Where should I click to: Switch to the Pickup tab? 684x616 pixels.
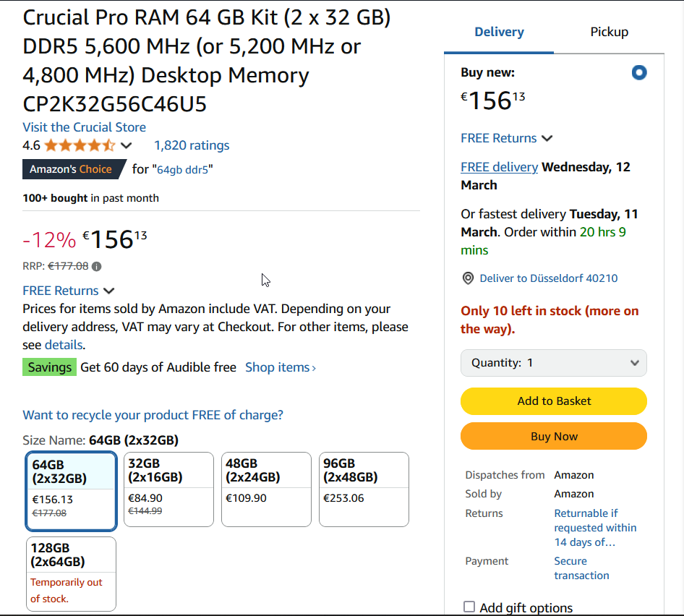609,32
